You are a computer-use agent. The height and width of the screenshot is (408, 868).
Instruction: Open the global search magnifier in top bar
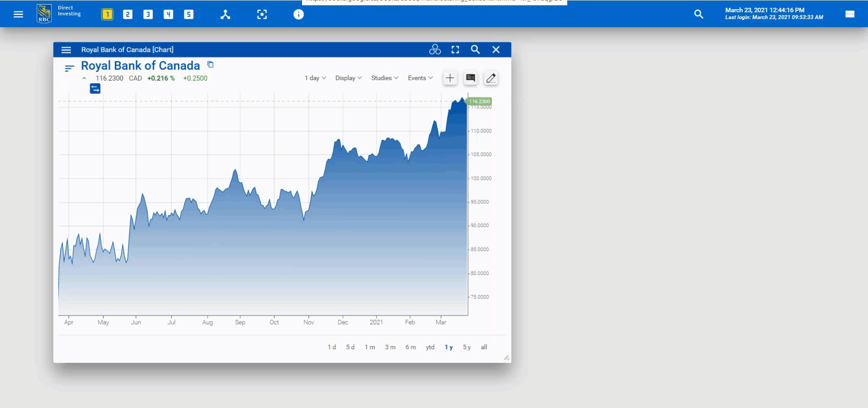pyautogui.click(x=699, y=14)
